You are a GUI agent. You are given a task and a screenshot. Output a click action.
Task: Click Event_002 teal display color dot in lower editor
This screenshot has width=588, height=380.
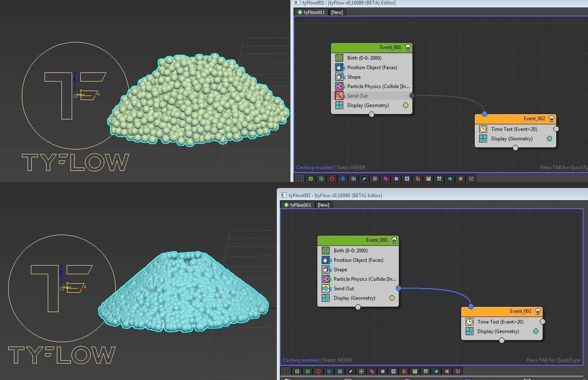tap(536, 331)
